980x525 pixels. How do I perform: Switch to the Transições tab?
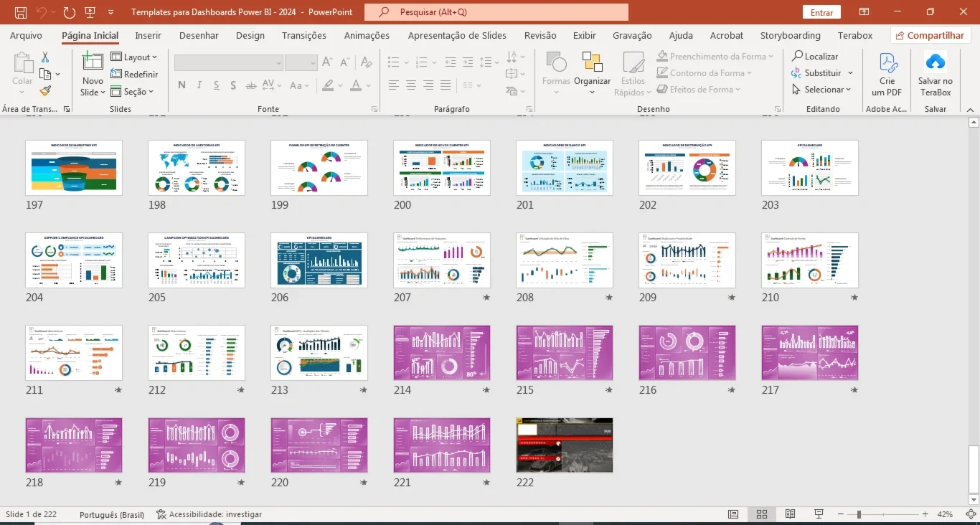pos(304,35)
